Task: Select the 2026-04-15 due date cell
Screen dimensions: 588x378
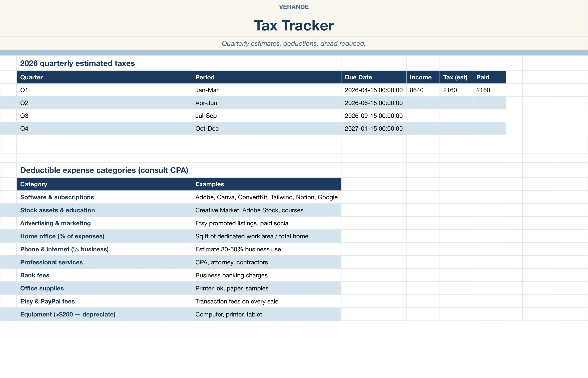Action: (x=374, y=90)
